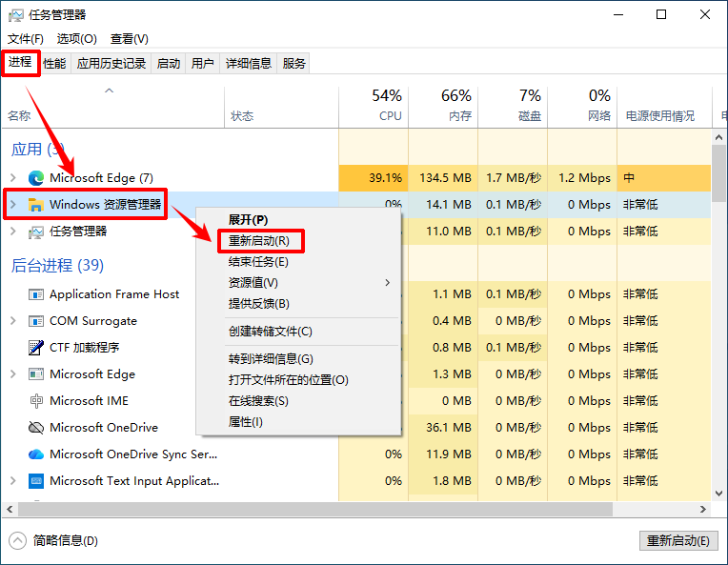This screenshot has width=728, height=565.
Task: Open the 文件(F) menu
Action: pyautogui.click(x=26, y=38)
